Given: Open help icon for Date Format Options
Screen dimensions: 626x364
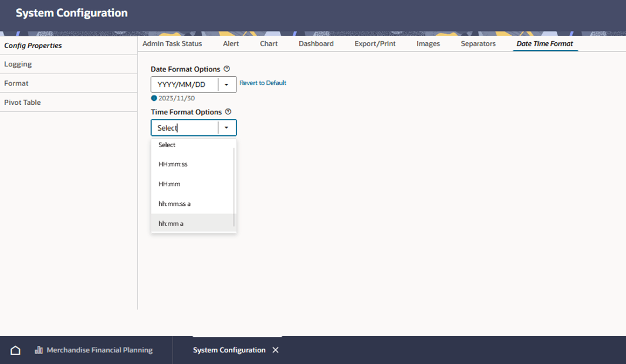Looking at the screenshot, I should (x=227, y=69).
